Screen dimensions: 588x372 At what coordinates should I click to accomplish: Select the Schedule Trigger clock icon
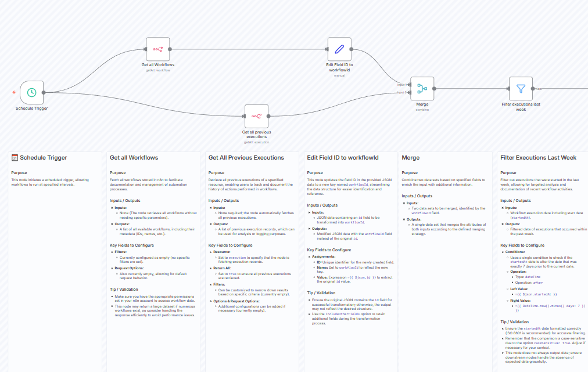click(32, 93)
